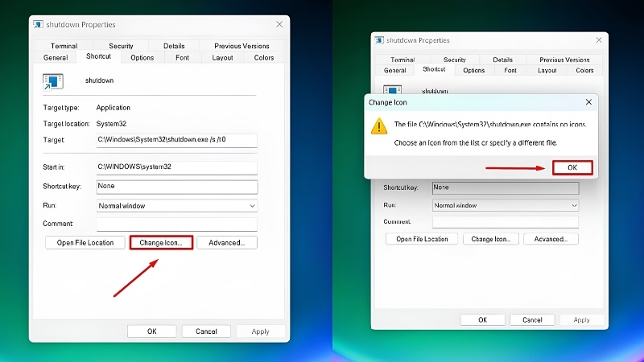Click the title bar icon of left Properties window
Viewport: 644px width, 362px height.
38,25
